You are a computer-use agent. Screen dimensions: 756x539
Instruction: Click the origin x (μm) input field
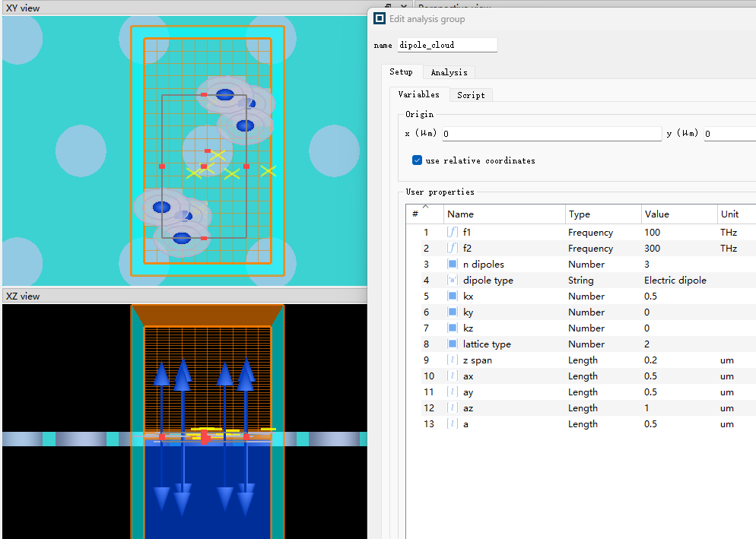(551, 134)
